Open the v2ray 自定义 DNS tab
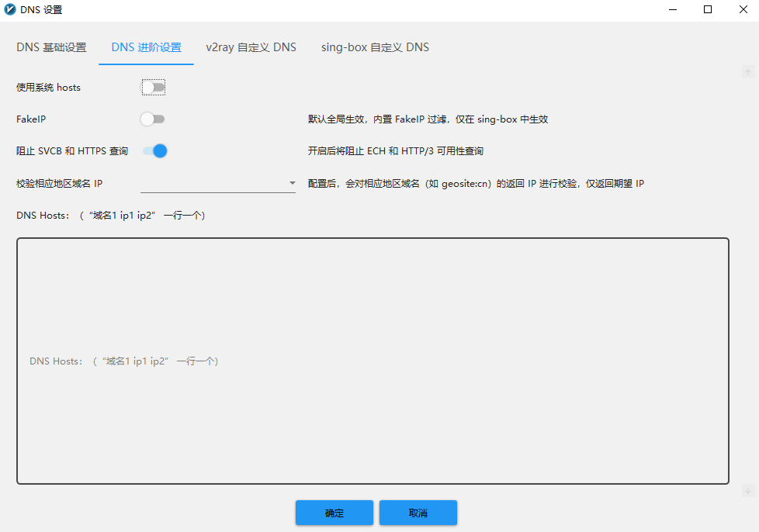Viewport: 759px width, 532px height. [x=251, y=47]
